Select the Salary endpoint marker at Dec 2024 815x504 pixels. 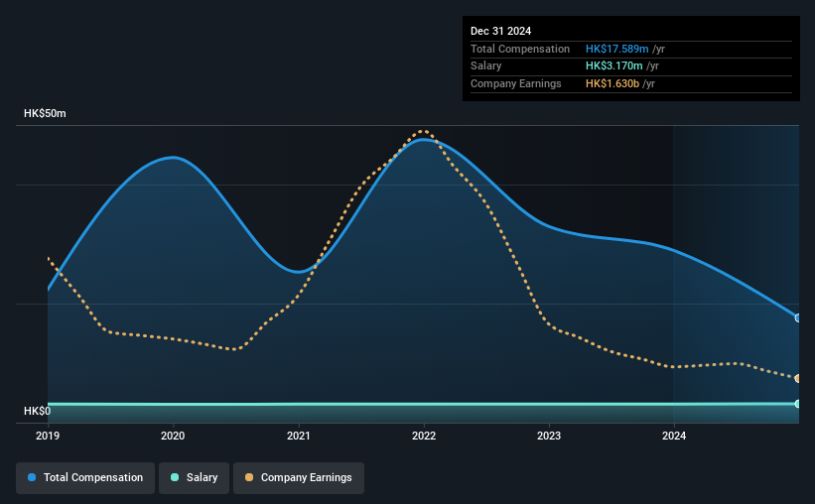(798, 404)
